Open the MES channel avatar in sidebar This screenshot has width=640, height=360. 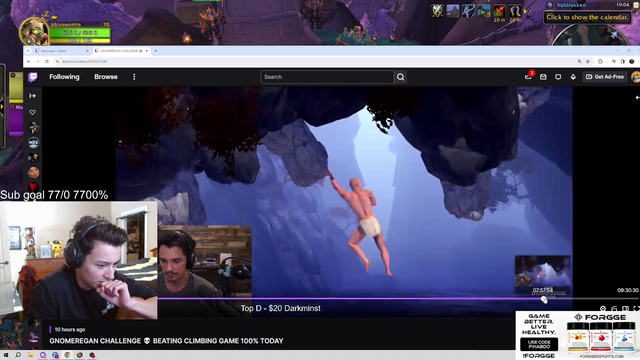pos(33,142)
